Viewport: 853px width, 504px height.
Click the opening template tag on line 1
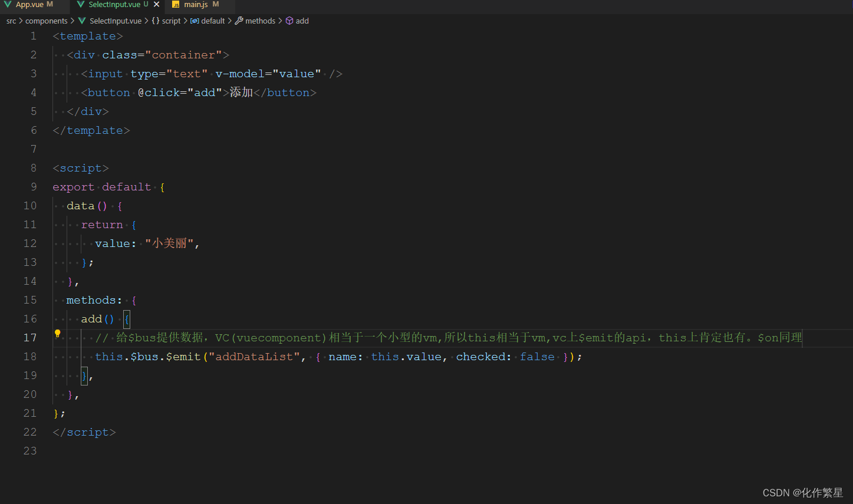tap(88, 36)
